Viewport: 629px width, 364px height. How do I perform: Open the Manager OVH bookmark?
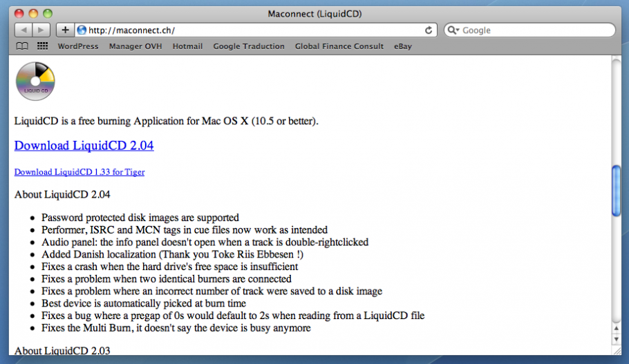tap(135, 46)
